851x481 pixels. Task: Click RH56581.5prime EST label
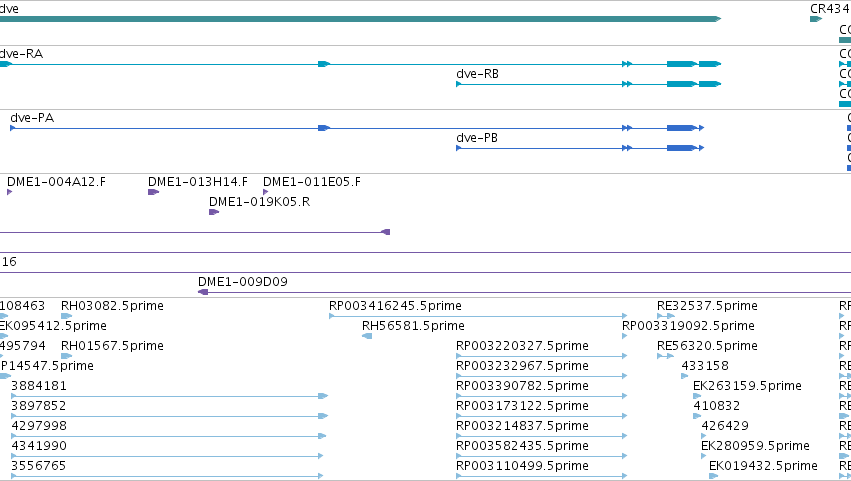(x=413, y=326)
